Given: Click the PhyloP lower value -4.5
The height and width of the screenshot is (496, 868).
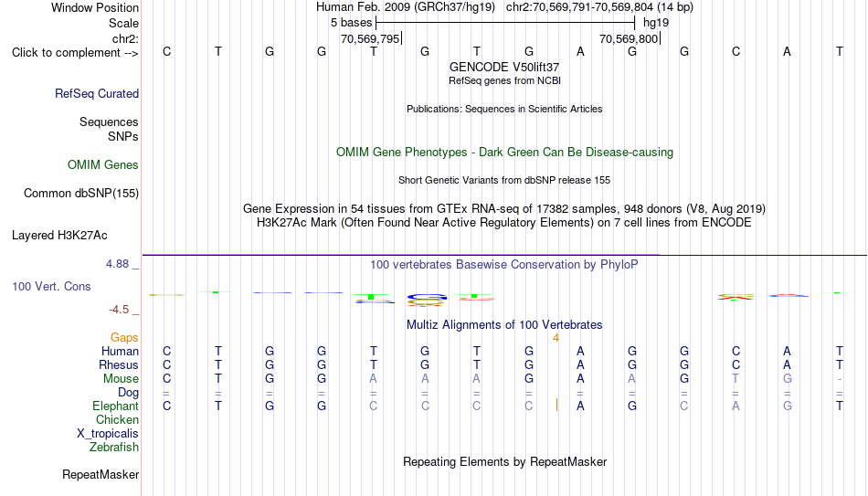Looking at the screenshot, I should pos(119,310).
